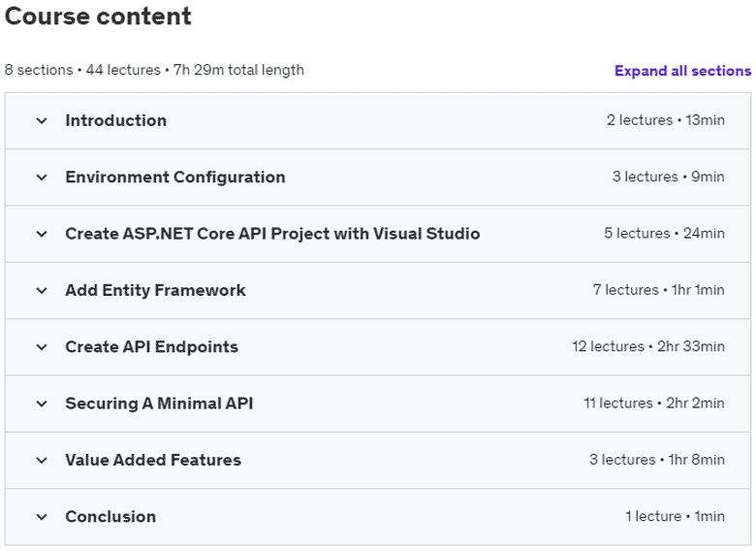Click '2 lectures • 13min' text

pyautogui.click(x=665, y=120)
